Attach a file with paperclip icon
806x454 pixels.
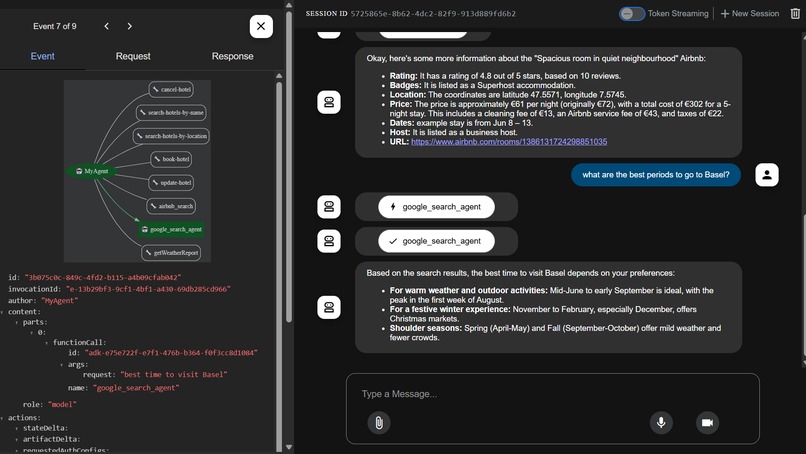[x=379, y=423]
